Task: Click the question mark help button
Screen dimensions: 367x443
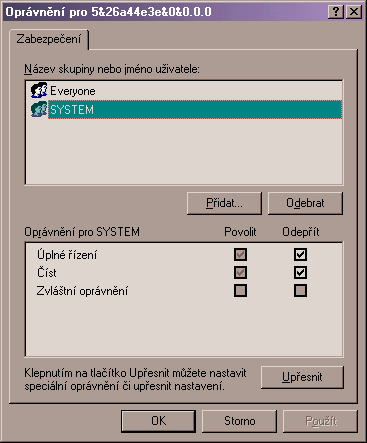Action: click(x=336, y=12)
